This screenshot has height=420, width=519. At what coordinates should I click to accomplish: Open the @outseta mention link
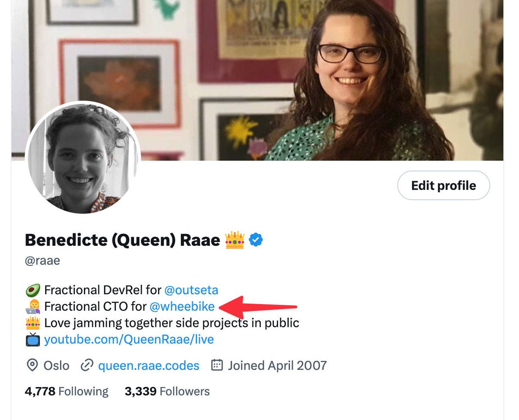tap(191, 290)
